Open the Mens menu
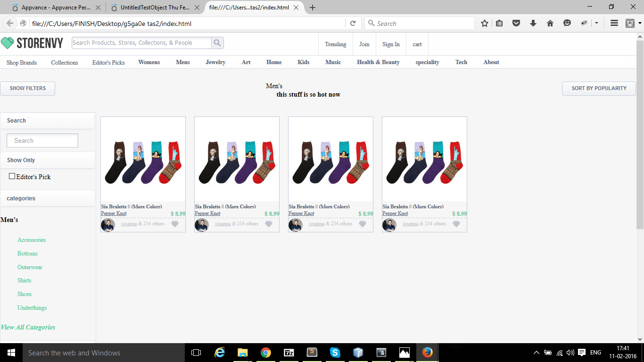This screenshot has width=644, height=362. (183, 62)
